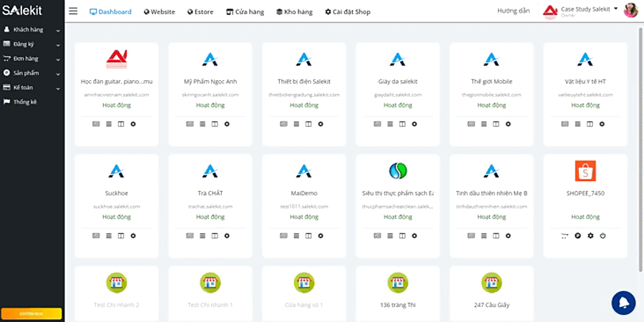Switch to the Kho hàng tab
The width and height of the screenshot is (644, 322).
pyautogui.click(x=294, y=12)
